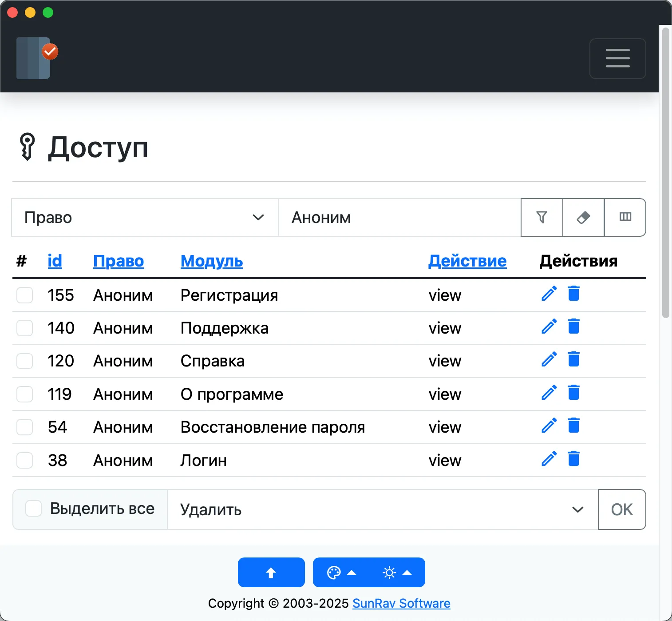Check the box for row id 140

[x=24, y=328]
